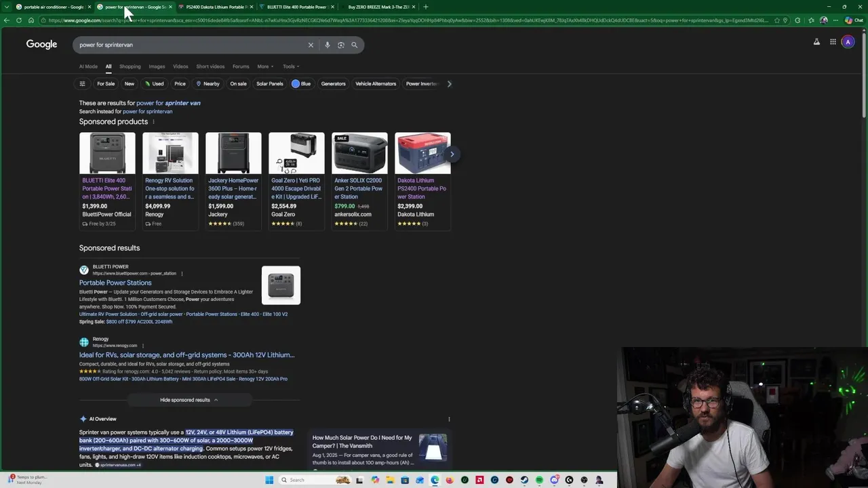Expand the Tools dropdown

point(291,66)
